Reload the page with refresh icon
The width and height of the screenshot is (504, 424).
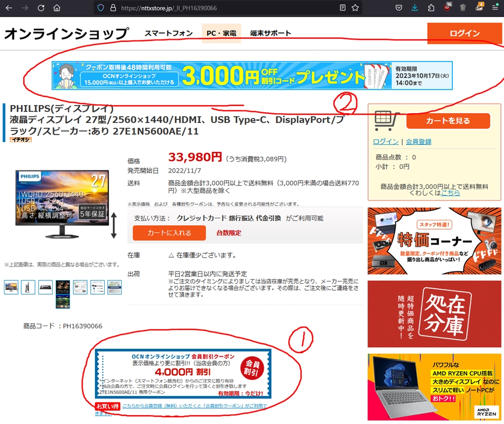pos(41,8)
